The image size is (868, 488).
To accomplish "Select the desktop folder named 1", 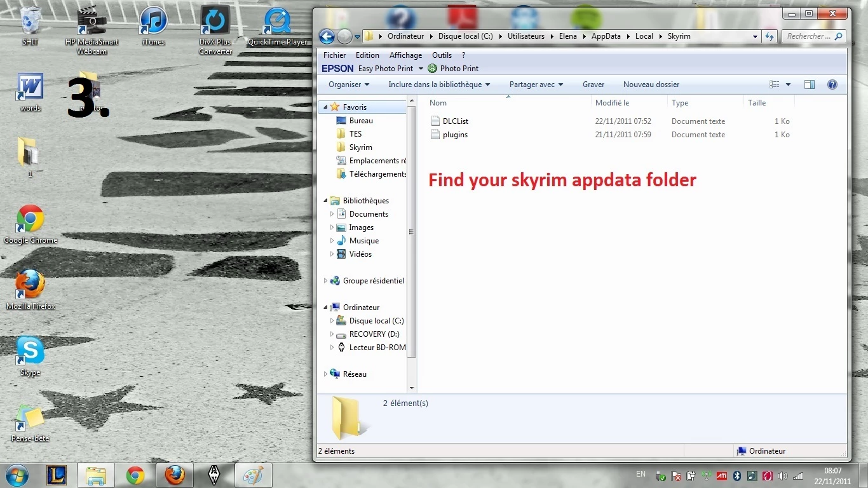I will click(x=30, y=156).
